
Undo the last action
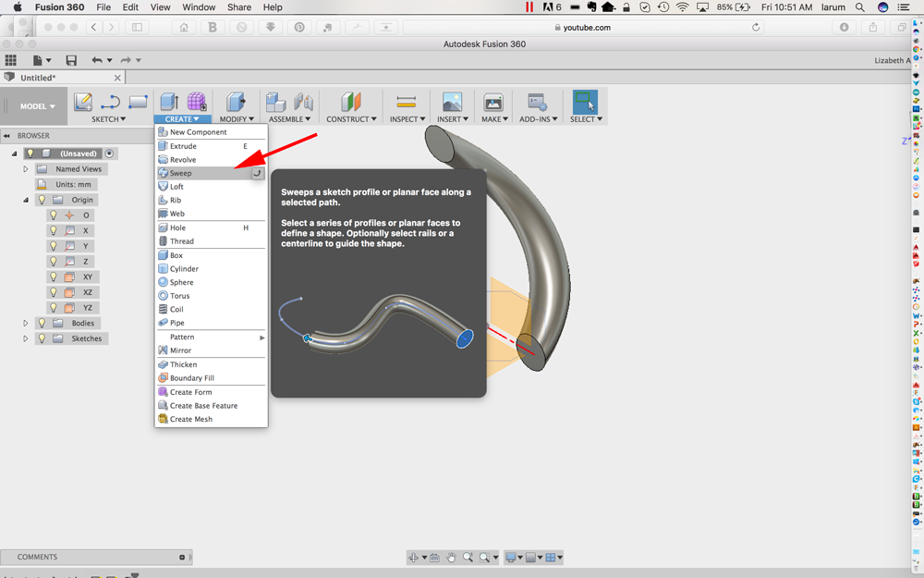[97, 60]
